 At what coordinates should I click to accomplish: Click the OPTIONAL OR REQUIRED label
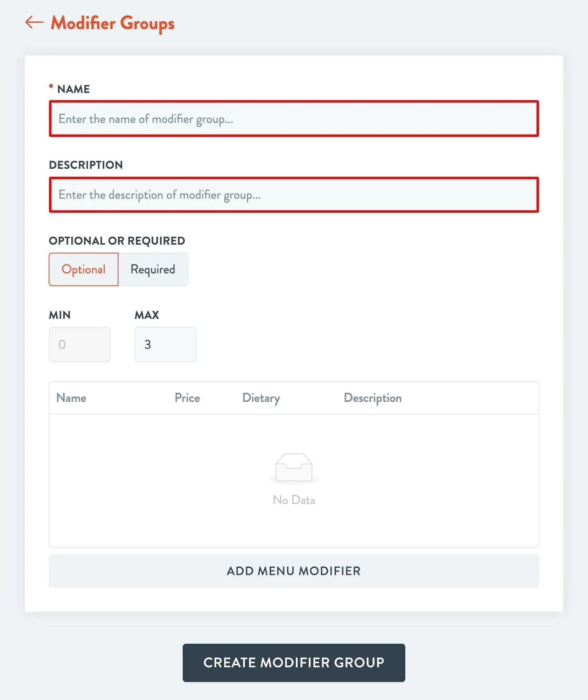[x=117, y=241]
